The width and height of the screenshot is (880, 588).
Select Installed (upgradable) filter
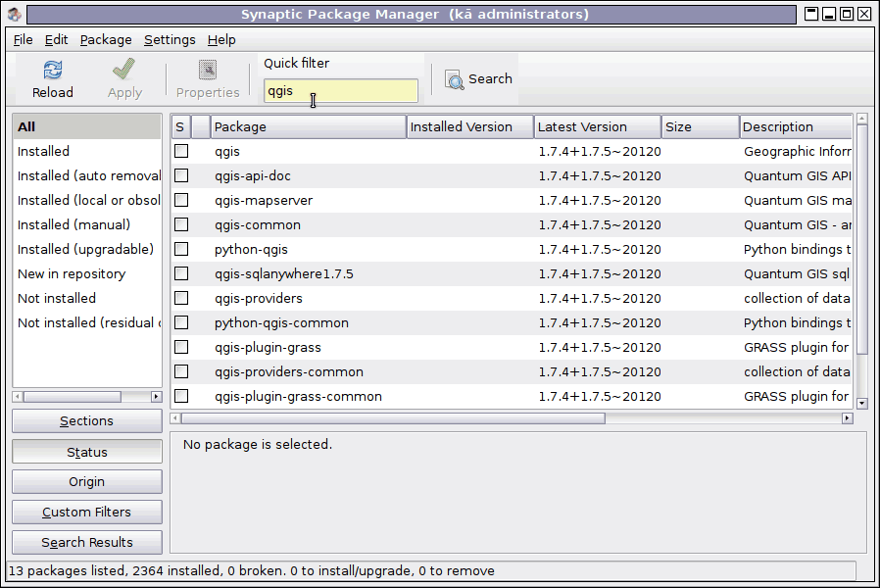point(87,249)
